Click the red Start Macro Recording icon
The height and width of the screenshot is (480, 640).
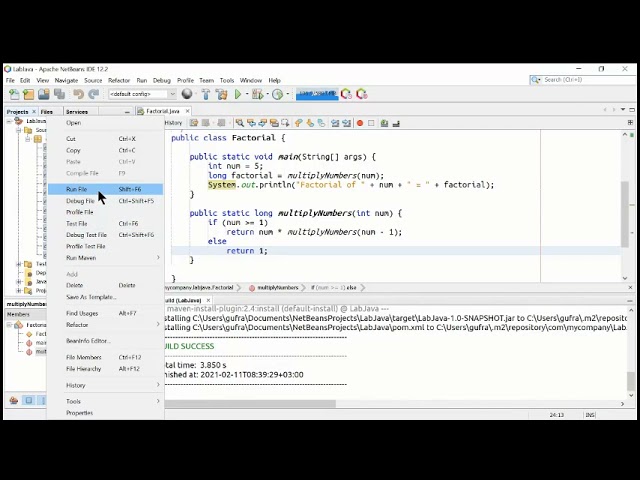click(360, 123)
